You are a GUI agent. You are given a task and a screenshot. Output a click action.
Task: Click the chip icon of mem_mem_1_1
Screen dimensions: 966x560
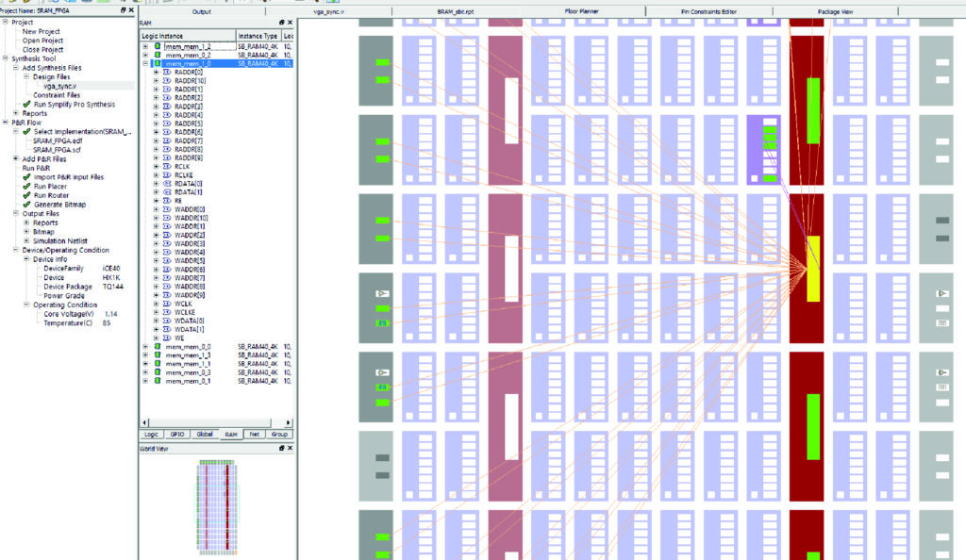tap(158, 364)
